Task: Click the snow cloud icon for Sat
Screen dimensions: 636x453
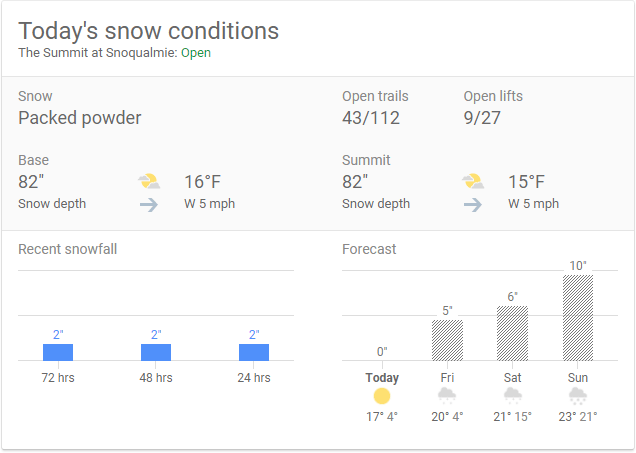Action: tap(512, 396)
